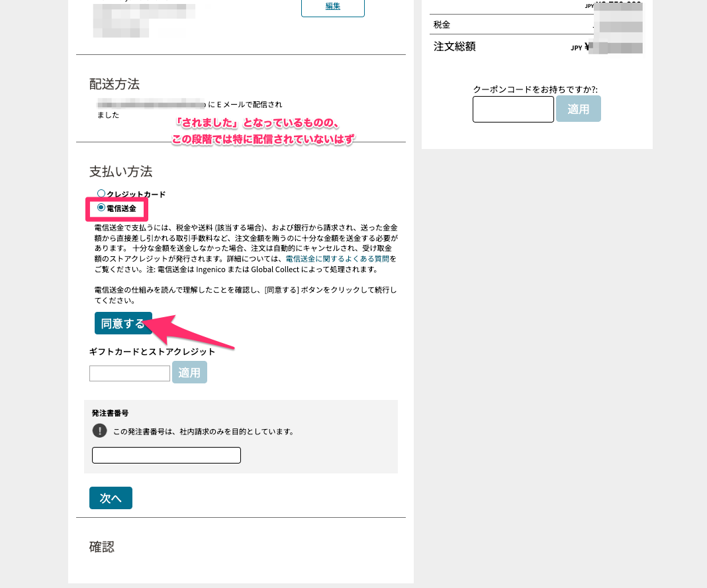707x588 pixels.
Task: Click the 同意する agree button
Action: click(123, 323)
